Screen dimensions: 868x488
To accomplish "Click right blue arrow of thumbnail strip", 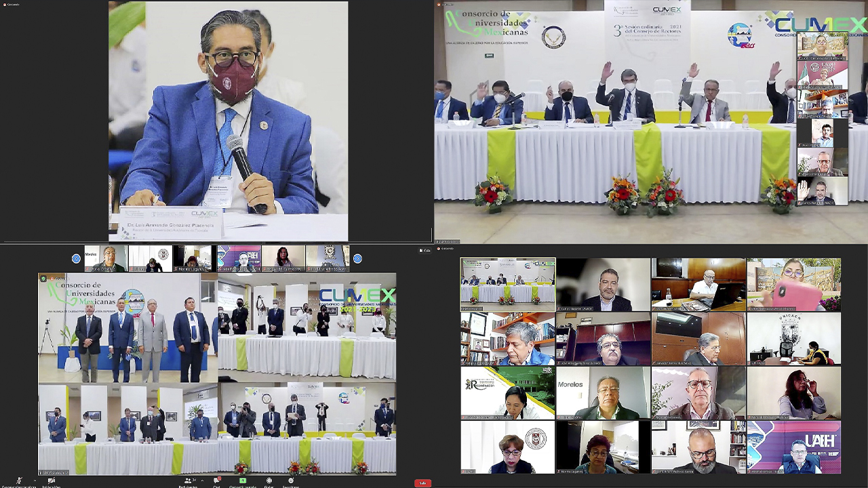I will 357,258.
